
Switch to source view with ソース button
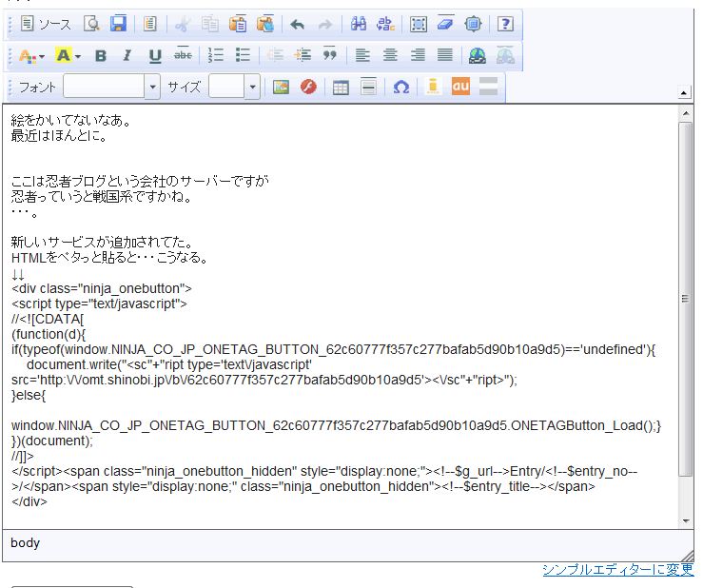point(46,24)
